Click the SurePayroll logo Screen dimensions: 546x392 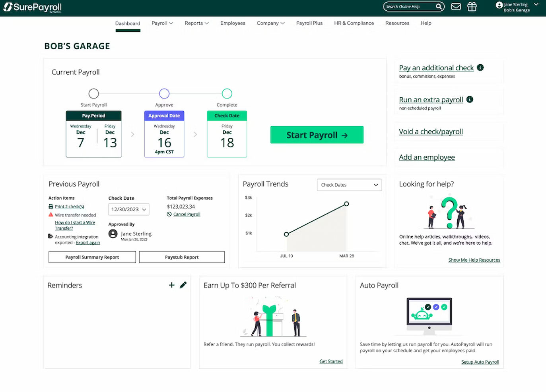click(32, 7)
